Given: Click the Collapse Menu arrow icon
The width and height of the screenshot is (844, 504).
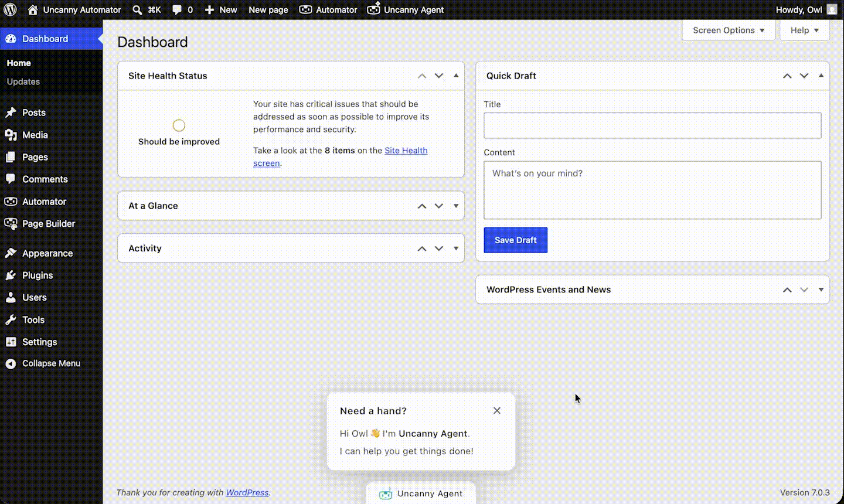Looking at the screenshot, I should pyautogui.click(x=11, y=364).
